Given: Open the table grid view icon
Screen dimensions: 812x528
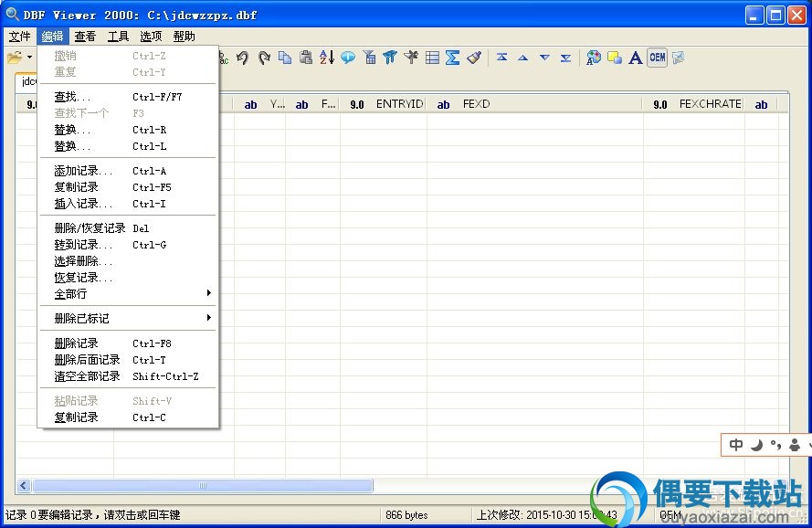Looking at the screenshot, I should (x=432, y=58).
